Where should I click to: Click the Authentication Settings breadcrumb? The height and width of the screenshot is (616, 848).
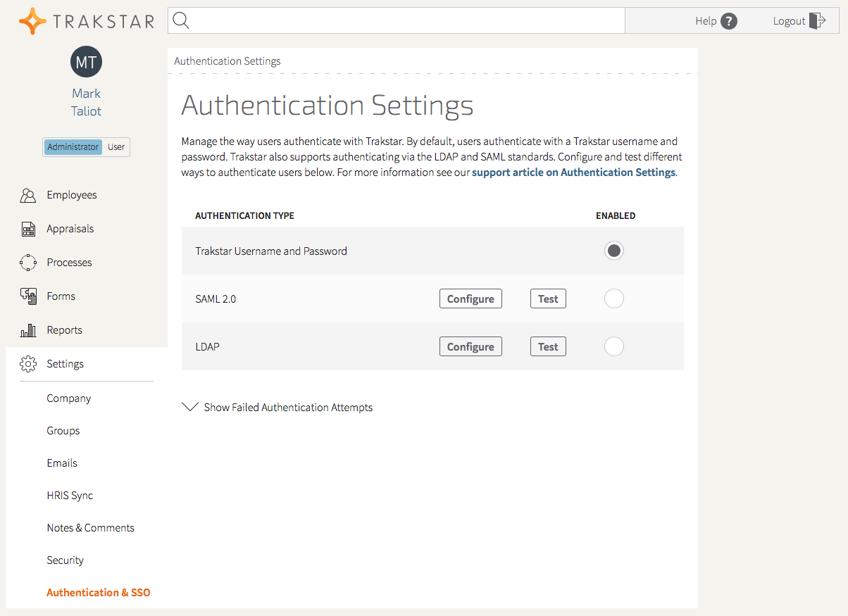(x=227, y=61)
